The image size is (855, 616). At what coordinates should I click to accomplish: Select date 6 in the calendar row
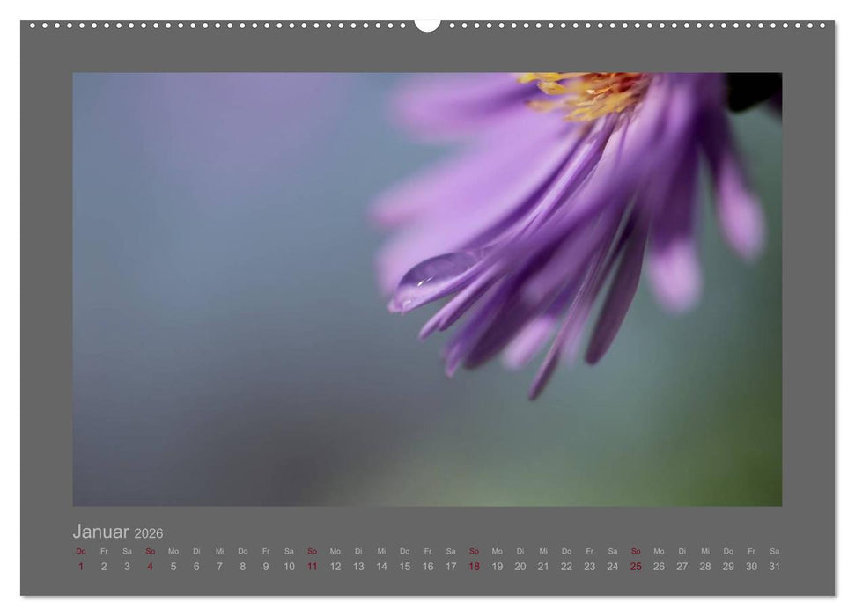tap(196, 567)
